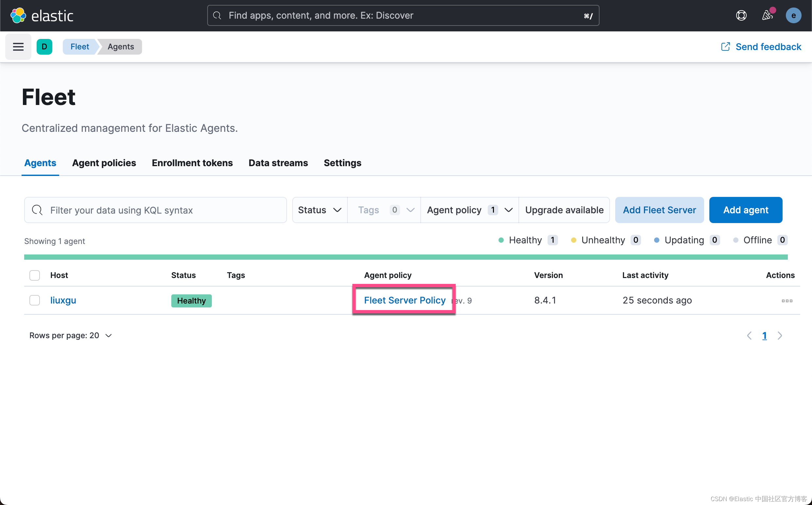This screenshot has width=812, height=505.
Task: Open the help lifebuoy menu
Action: point(741,15)
